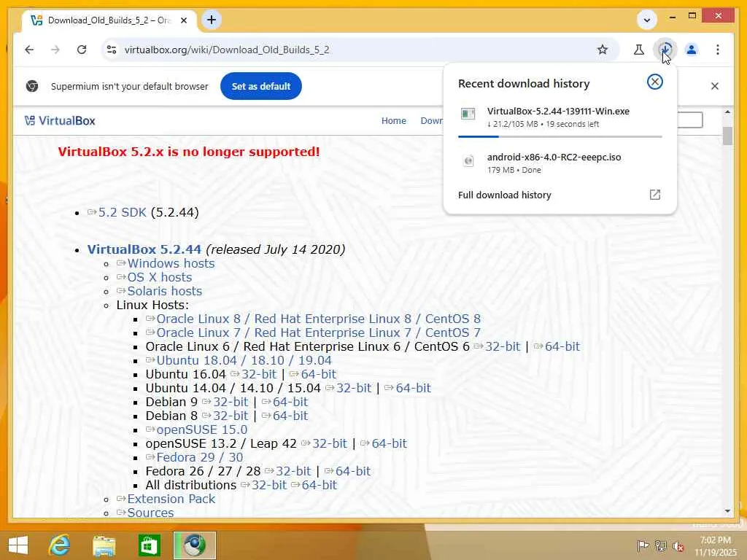
Task: Click openSUSE 13.2 64-bit link
Action: point(389,443)
